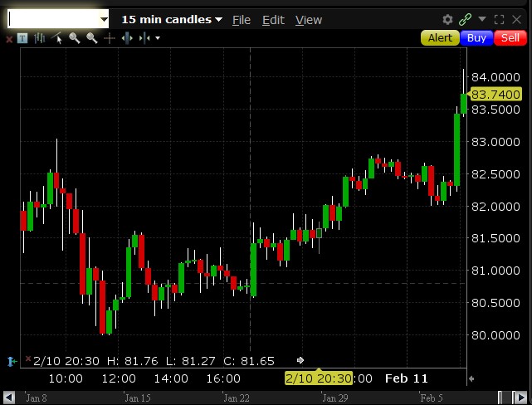Click the Jan 8 label on the scroll timeline
Screen dimensions: 532x405
pyautogui.click(x=37, y=398)
